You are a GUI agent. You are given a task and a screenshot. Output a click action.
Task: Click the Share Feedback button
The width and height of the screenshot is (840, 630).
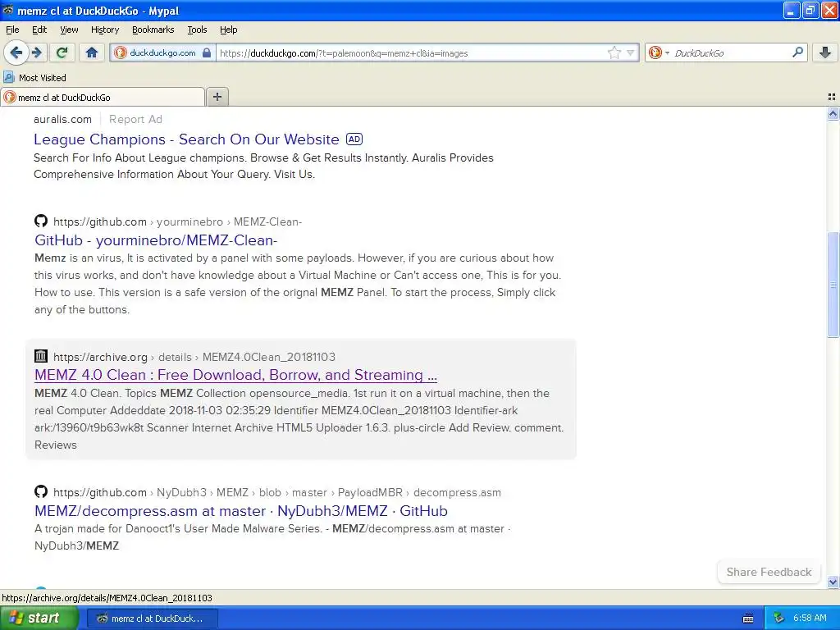point(769,572)
